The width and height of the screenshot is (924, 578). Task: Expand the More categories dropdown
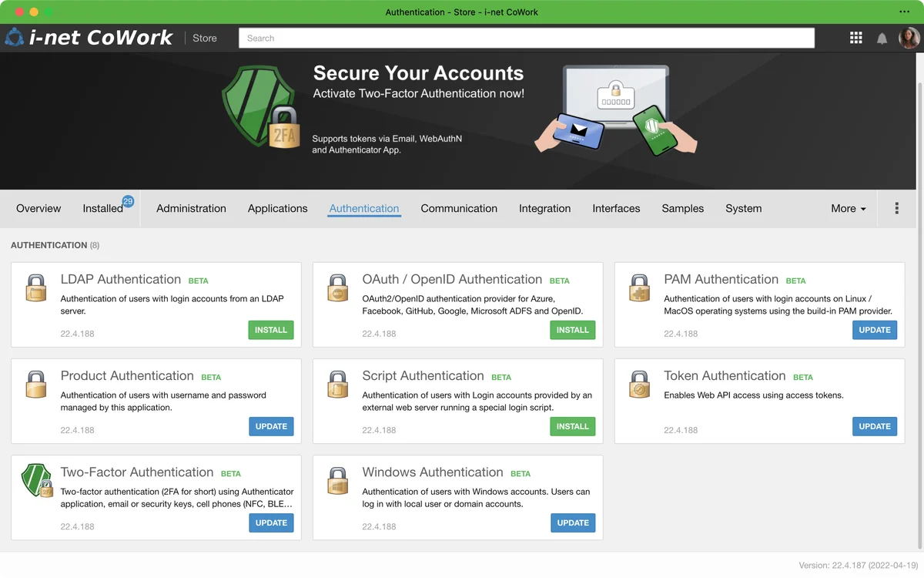pos(848,208)
